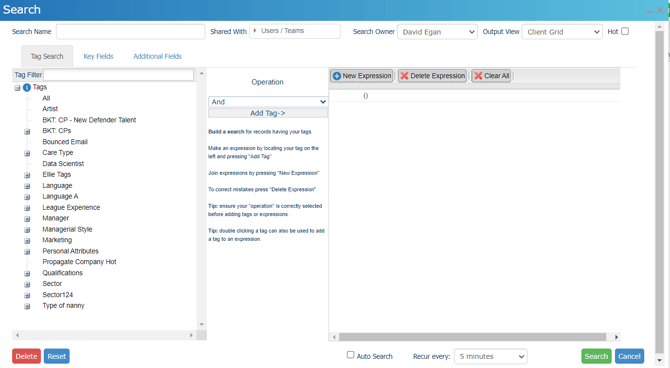Click into the Search Name field
The image size is (670, 368).
click(131, 32)
